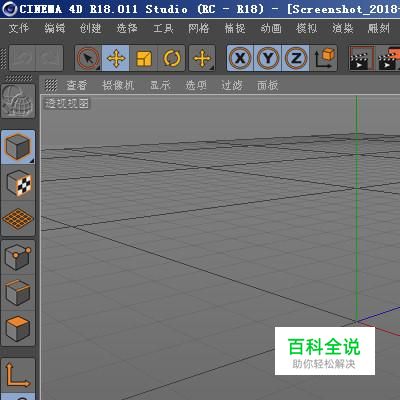The height and width of the screenshot is (400, 400).
Task: Open the 文件 menu
Action: click(x=19, y=29)
